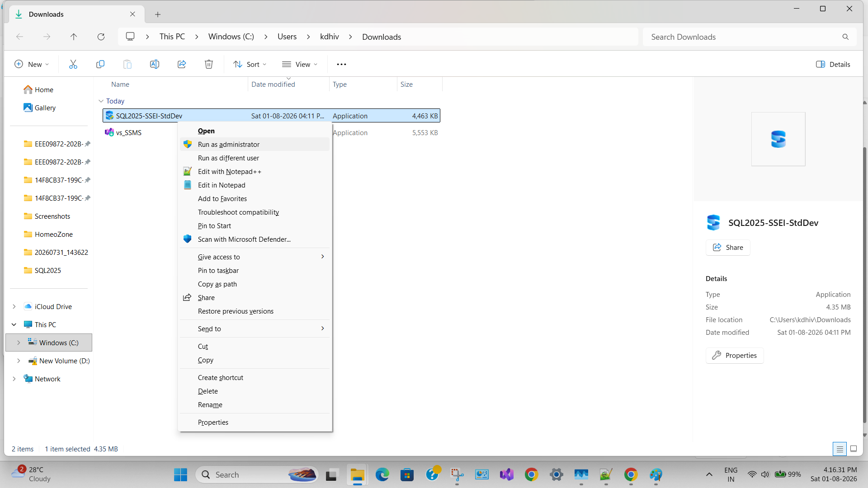Choose Edit with Notepad++

[x=255, y=171]
